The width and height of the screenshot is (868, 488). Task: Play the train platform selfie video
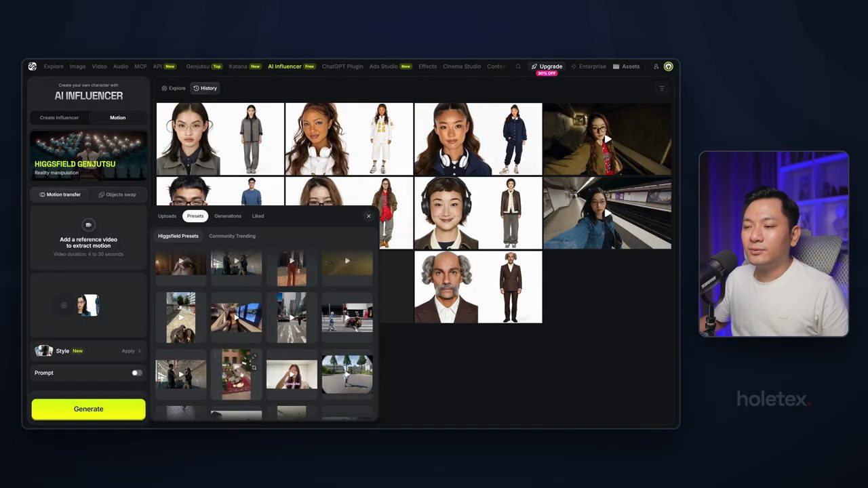click(608, 213)
